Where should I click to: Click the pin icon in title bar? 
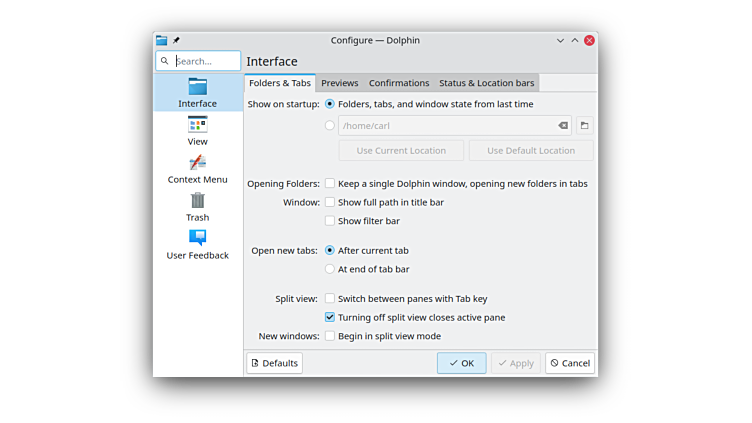point(176,41)
